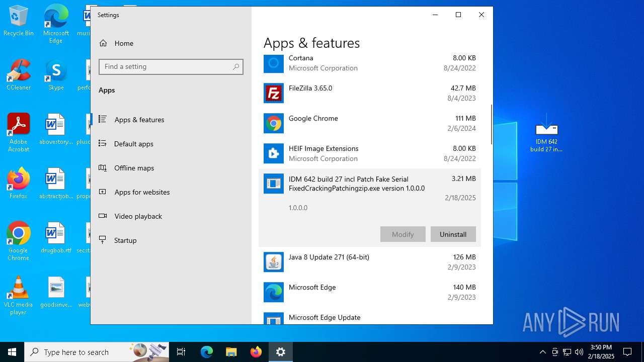Viewport: 644px width, 362px height.
Task: Go to Settings Home
Action: click(x=171, y=43)
